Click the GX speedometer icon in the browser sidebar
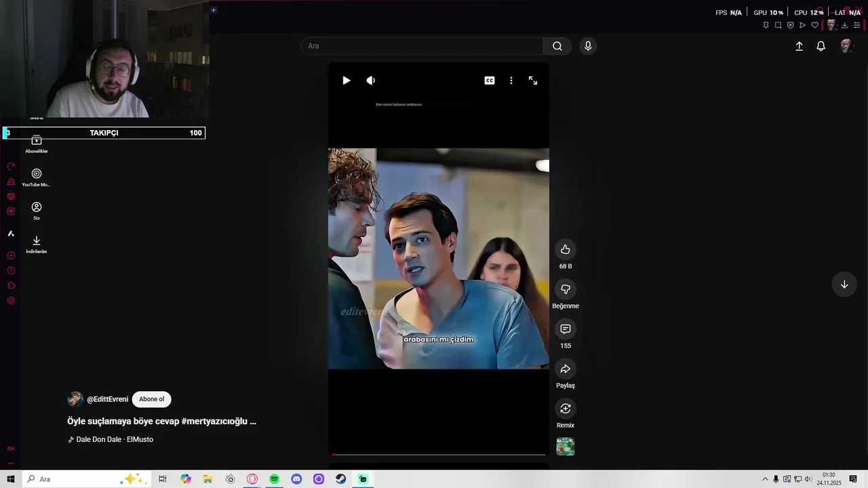The height and width of the screenshot is (488, 868). click(11, 167)
